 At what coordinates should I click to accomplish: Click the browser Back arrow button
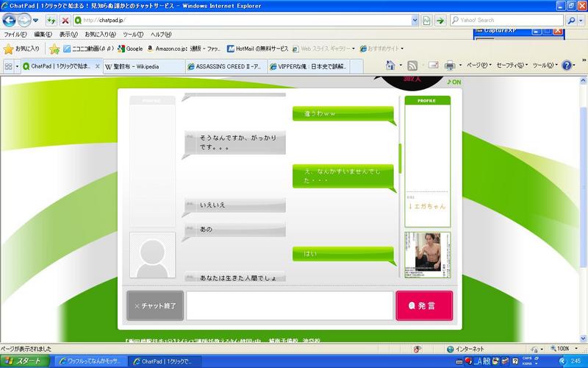[9, 21]
